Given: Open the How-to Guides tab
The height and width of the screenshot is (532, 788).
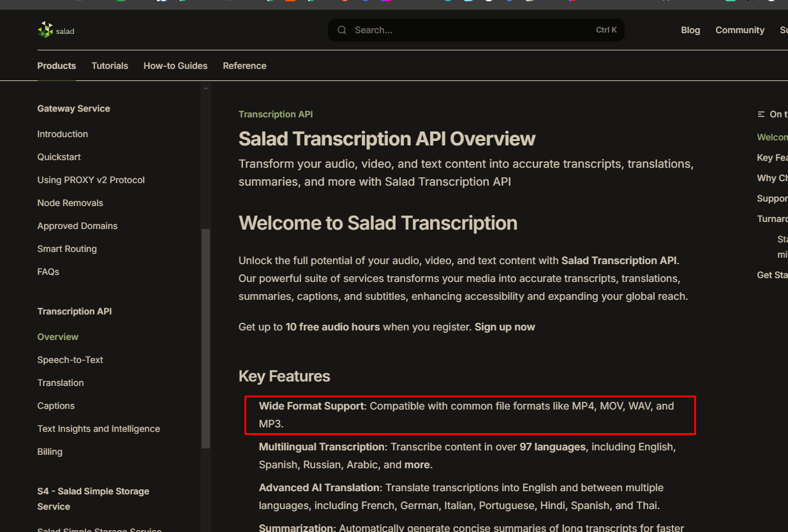Looking at the screenshot, I should [175, 66].
